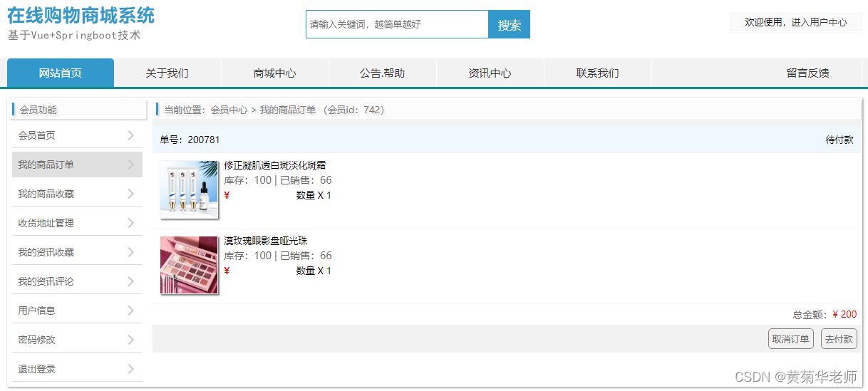Click the 取消订单 button
This screenshot has height=391, width=868.
coord(791,339)
